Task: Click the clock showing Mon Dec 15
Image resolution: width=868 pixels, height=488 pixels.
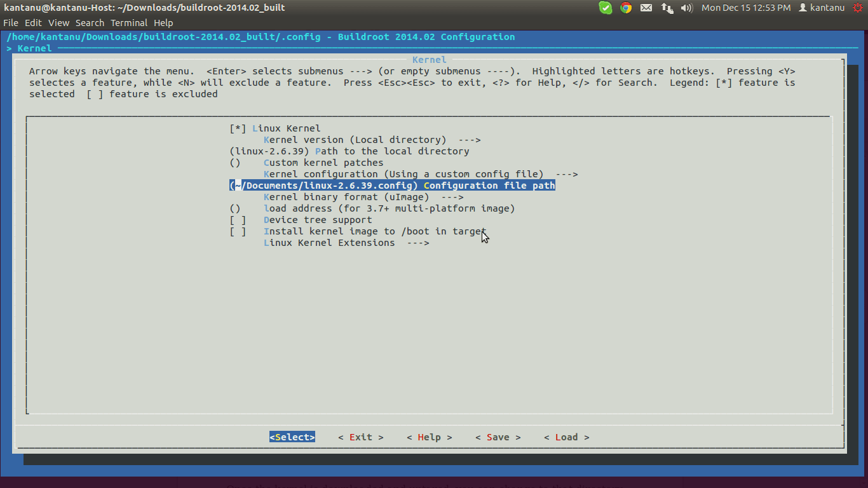Action: pos(746,8)
